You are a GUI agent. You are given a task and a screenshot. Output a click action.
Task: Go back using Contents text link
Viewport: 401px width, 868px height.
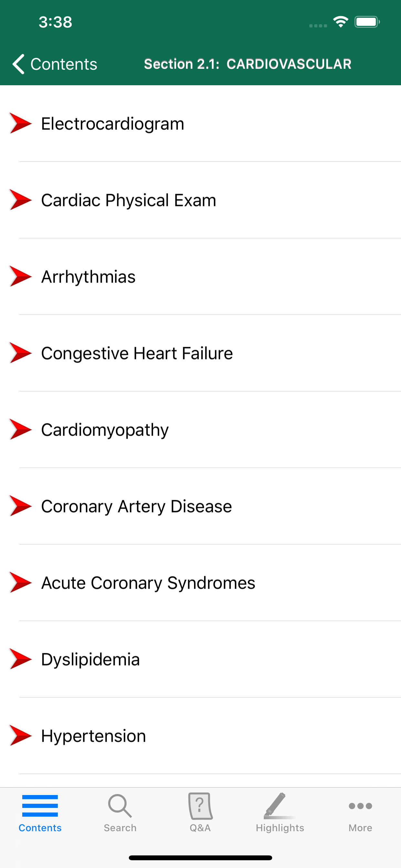point(64,64)
